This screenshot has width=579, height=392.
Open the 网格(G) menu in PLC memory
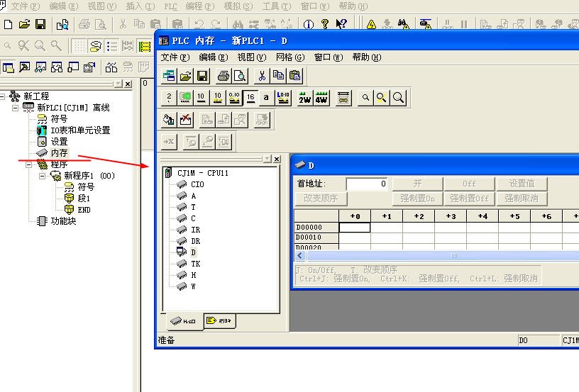(x=289, y=57)
